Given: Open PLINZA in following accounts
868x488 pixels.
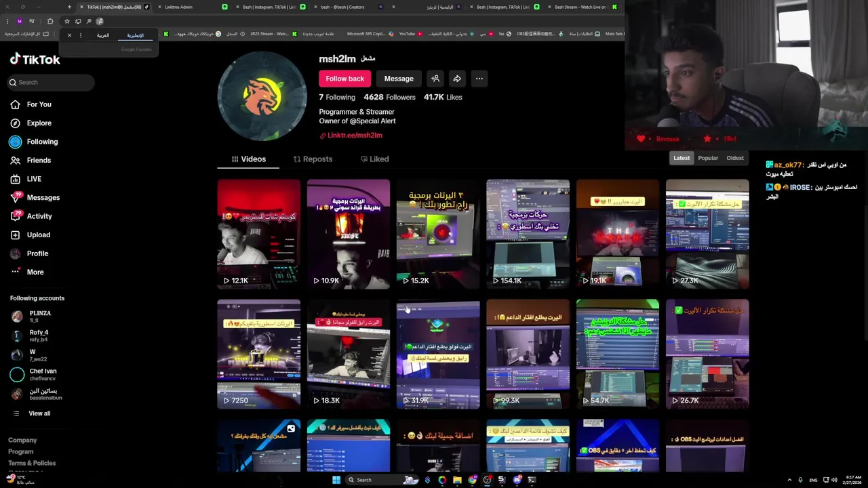Looking at the screenshot, I should click(31, 317).
